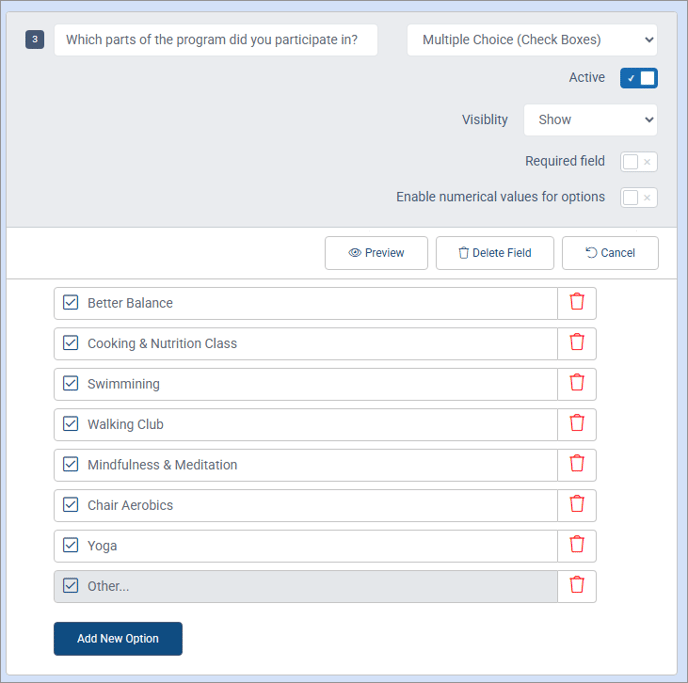Remove the Chair Aerobics option
This screenshot has width=688, height=683.
pyautogui.click(x=577, y=505)
